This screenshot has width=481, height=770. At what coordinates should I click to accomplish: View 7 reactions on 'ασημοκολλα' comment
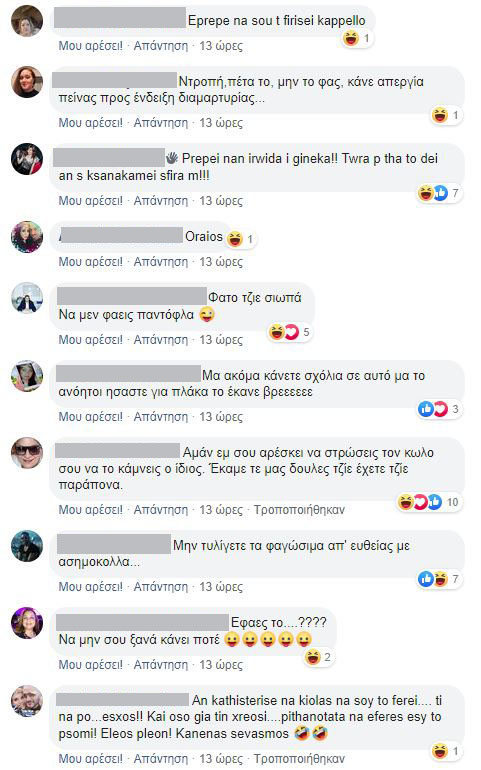(x=439, y=579)
